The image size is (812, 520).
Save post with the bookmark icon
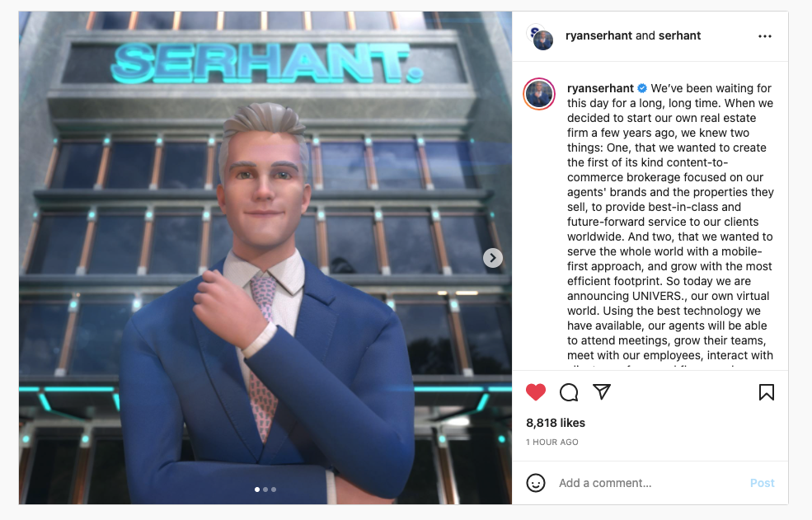click(x=767, y=392)
